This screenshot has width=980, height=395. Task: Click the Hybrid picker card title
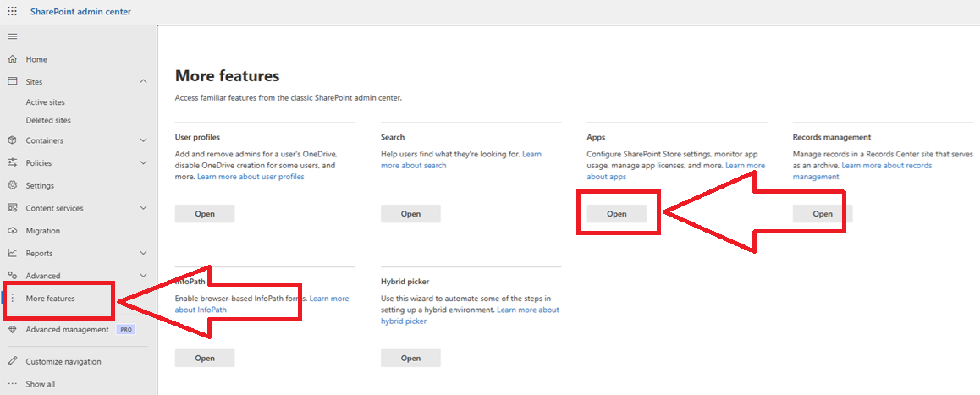[x=405, y=282]
